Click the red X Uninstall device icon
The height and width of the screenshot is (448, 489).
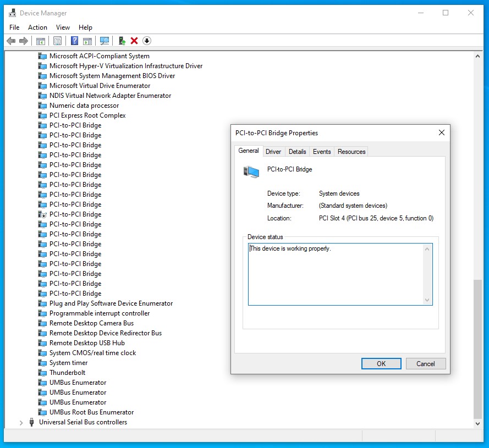click(x=134, y=41)
